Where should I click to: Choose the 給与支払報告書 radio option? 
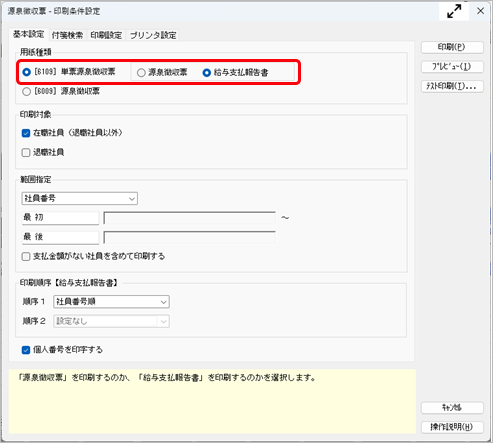click(x=235, y=72)
